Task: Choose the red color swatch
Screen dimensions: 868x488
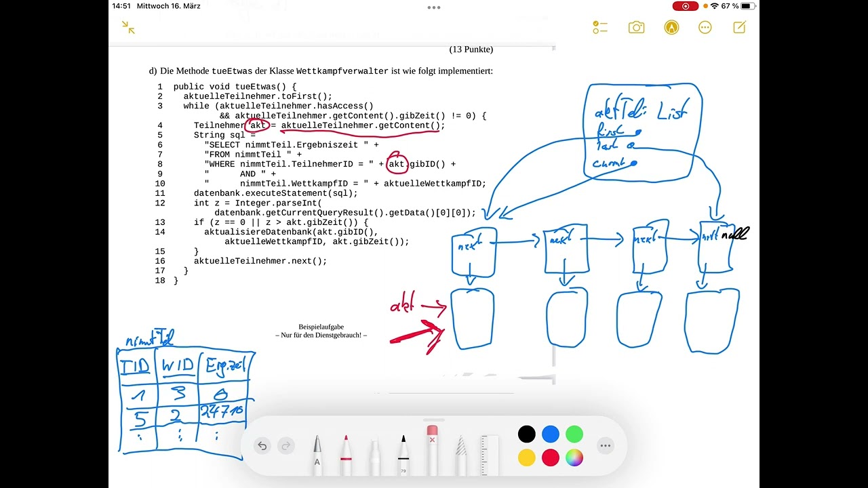Action: (551, 457)
